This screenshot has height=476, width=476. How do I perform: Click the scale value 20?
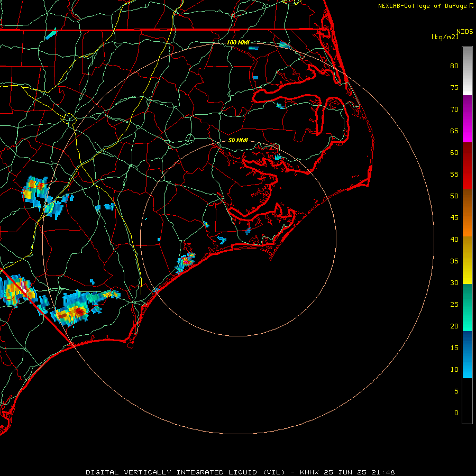tap(454, 326)
